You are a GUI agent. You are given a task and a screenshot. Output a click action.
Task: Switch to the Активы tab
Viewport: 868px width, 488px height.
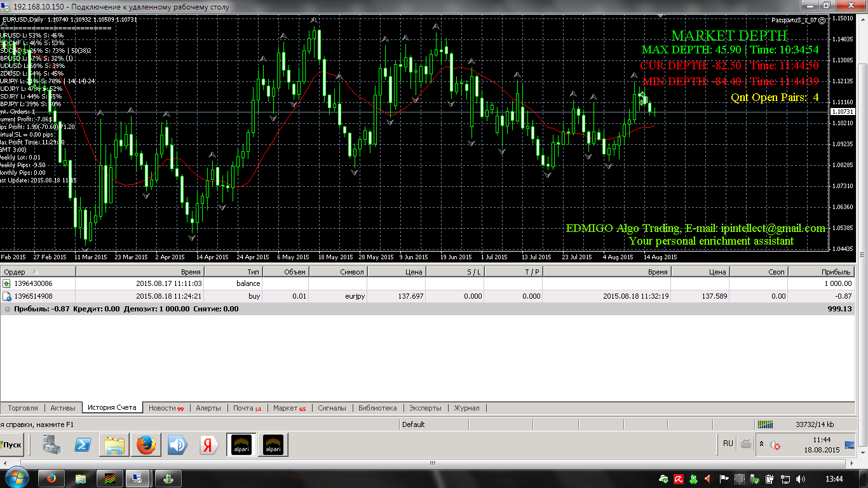63,408
